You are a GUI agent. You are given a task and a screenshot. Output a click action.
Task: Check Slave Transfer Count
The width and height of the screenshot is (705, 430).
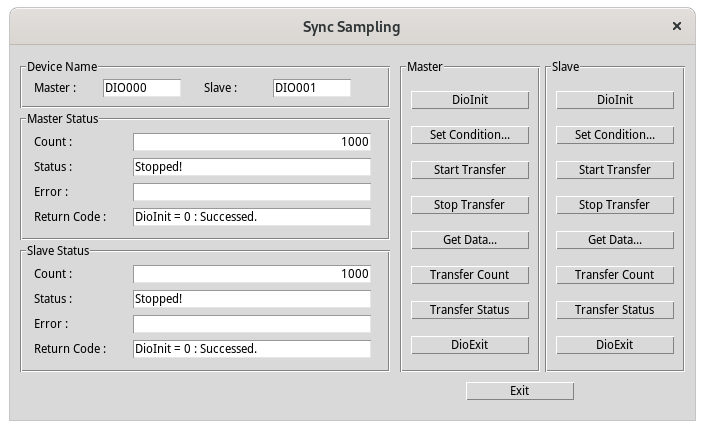coord(614,275)
